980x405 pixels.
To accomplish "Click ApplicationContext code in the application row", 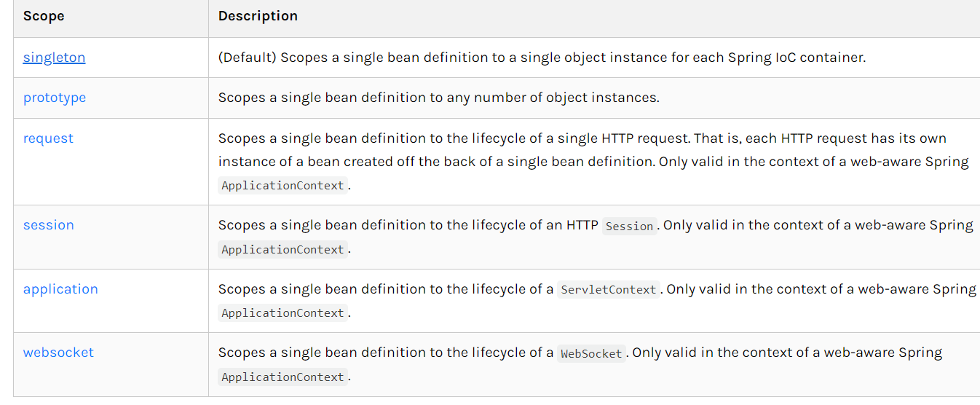I will tap(282, 313).
